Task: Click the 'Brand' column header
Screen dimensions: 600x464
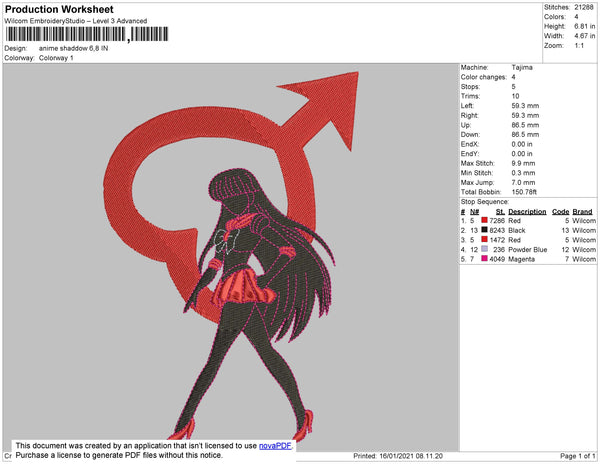Action: [582, 212]
